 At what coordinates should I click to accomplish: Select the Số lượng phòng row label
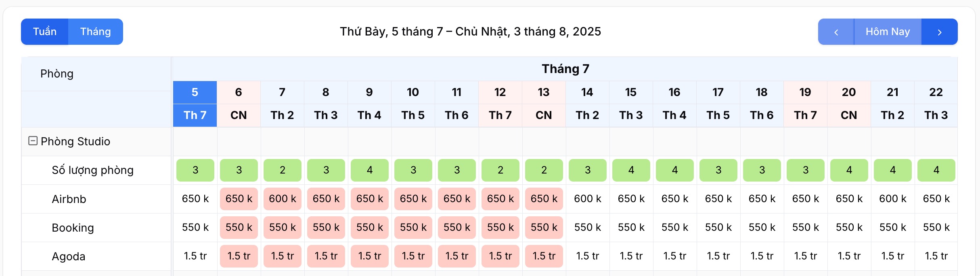tap(92, 170)
